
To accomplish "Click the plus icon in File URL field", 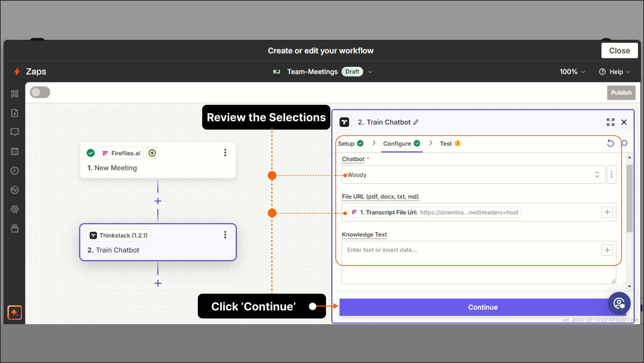I will (607, 212).
